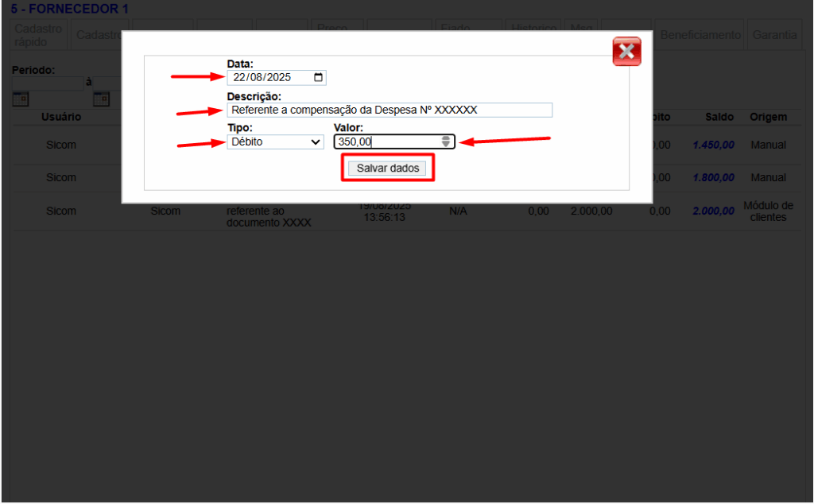The width and height of the screenshot is (814, 504).
Task: Click the Usuário column header
Action: (61, 117)
